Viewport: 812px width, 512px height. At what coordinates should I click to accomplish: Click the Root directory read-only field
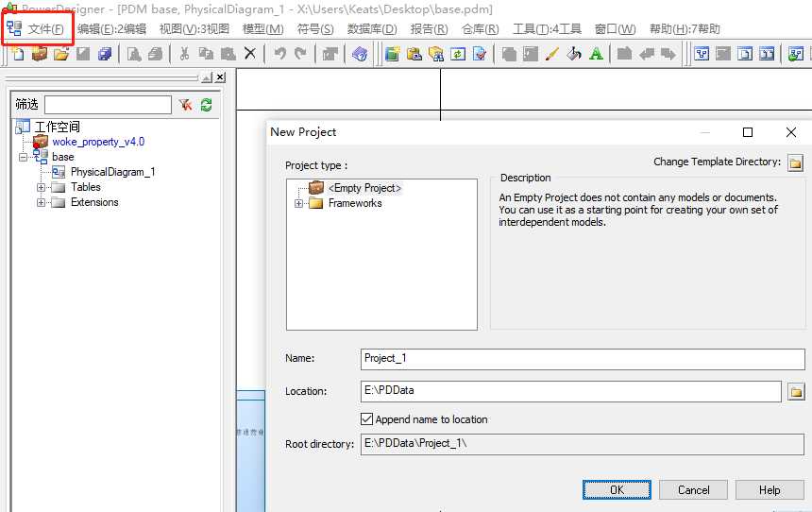click(x=582, y=444)
